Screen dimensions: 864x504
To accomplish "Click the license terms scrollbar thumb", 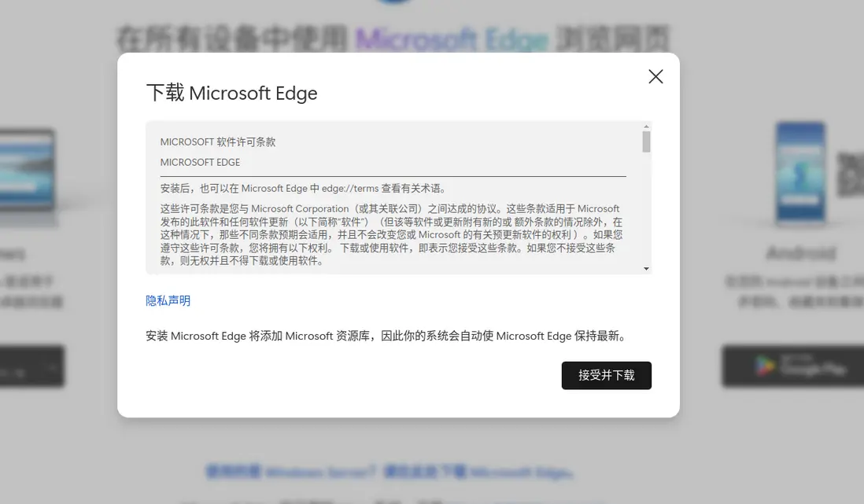I will (x=646, y=142).
